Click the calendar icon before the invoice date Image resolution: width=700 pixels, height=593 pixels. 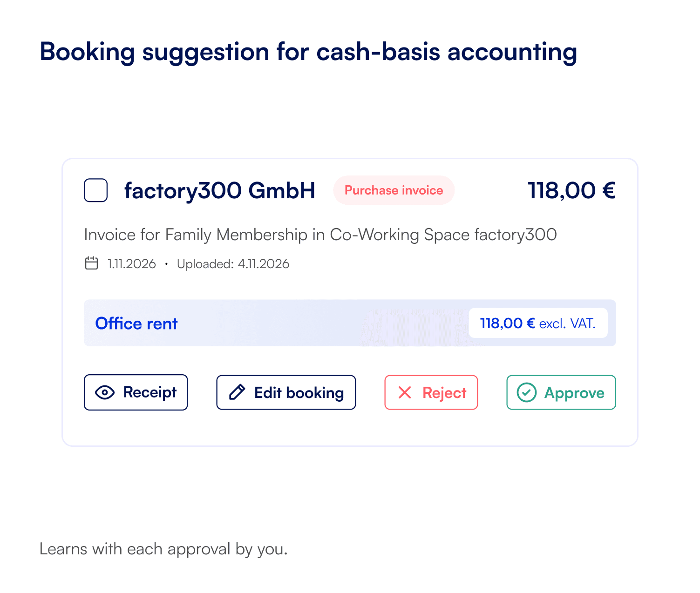point(91,263)
